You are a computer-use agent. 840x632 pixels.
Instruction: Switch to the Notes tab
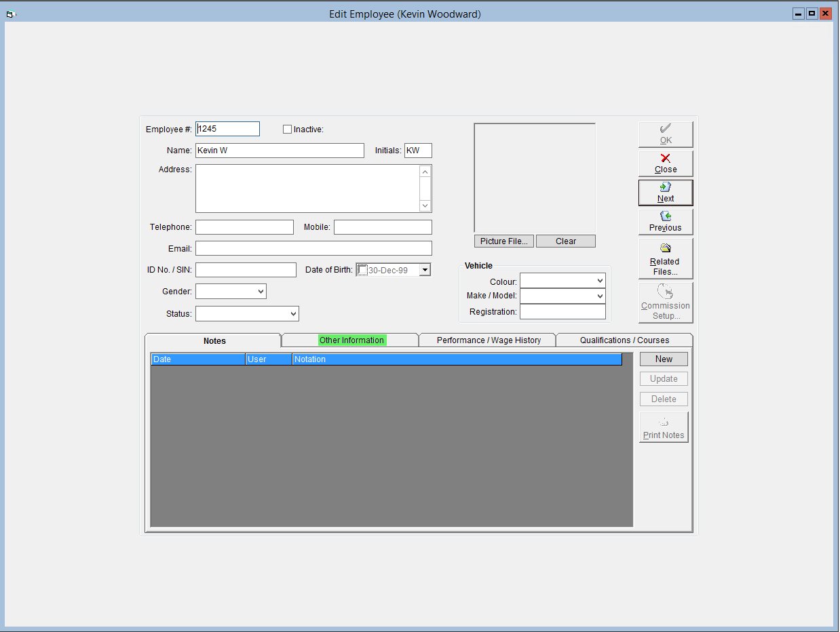click(x=214, y=340)
